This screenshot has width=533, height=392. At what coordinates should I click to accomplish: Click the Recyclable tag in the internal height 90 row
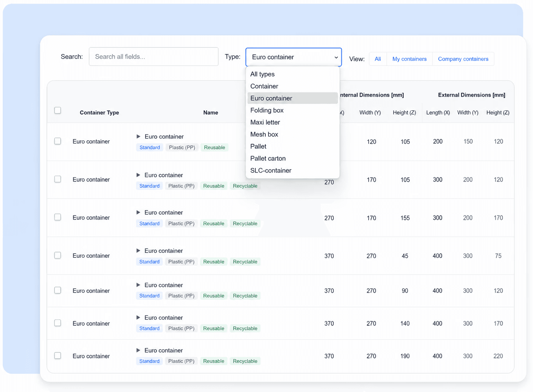245,296
